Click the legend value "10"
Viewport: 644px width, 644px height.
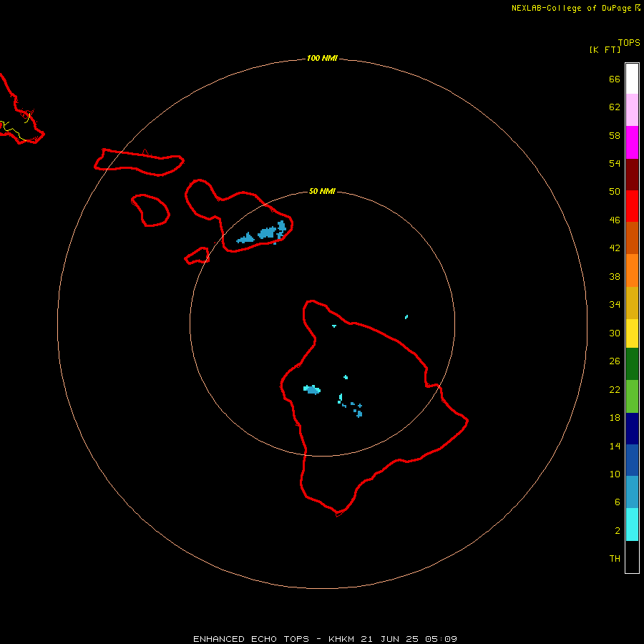[x=615, y=474]
